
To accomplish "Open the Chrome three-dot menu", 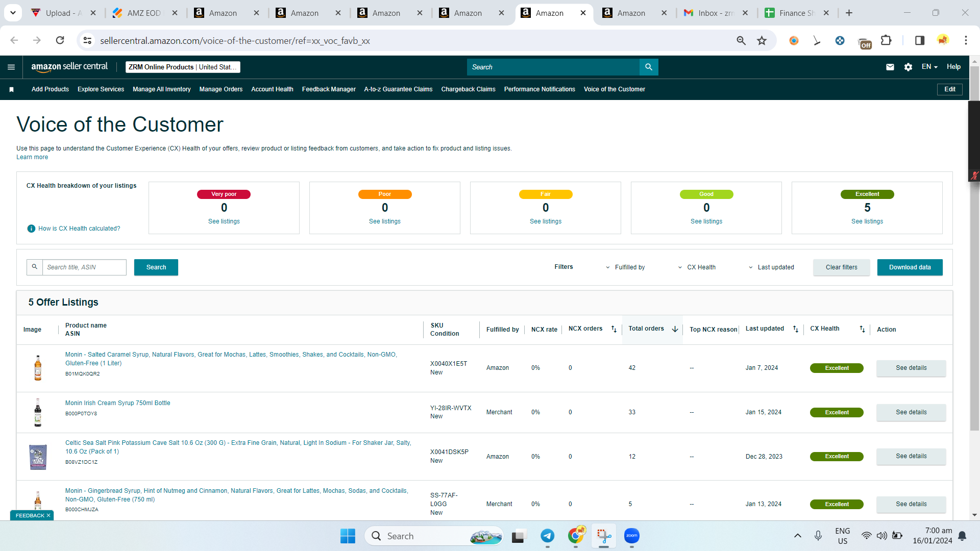I will point(966,40).
